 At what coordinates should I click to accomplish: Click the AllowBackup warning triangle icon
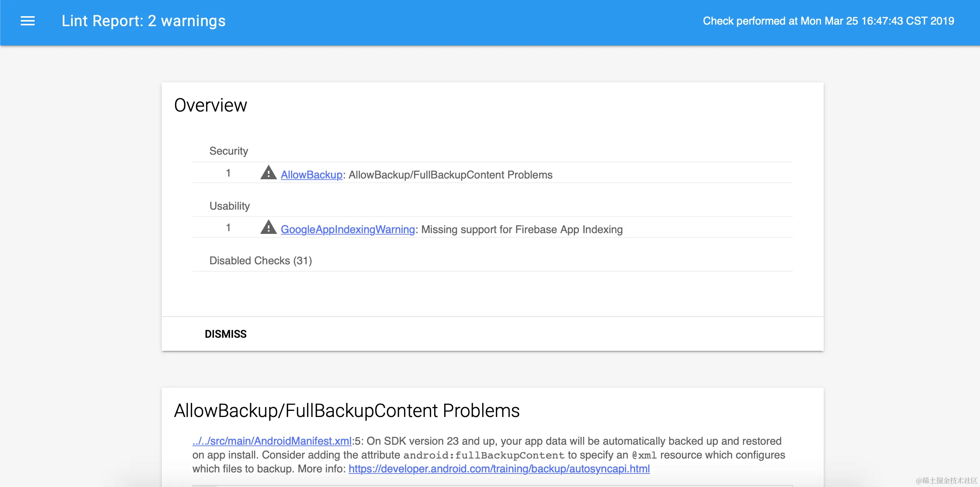pos(268,173)
